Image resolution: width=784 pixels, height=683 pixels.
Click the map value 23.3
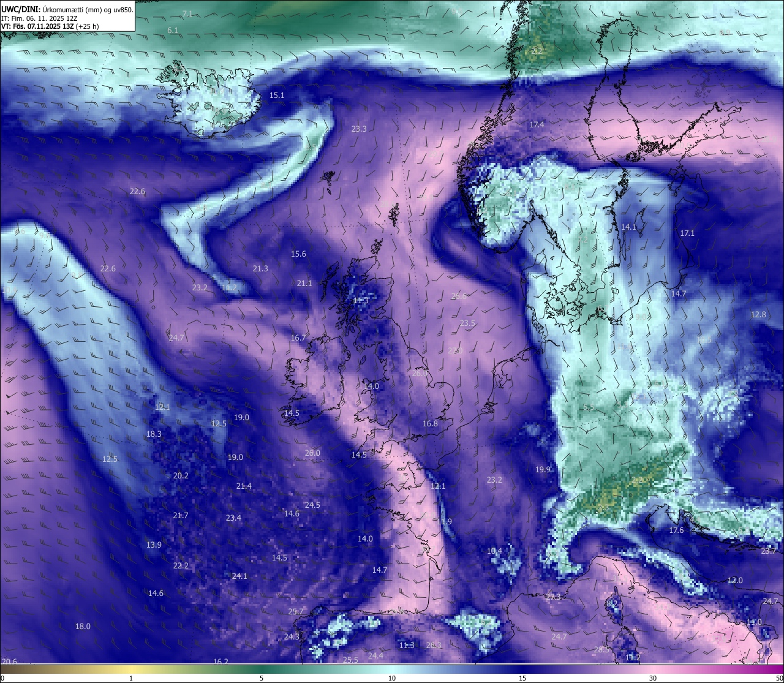tap(359, 129)
